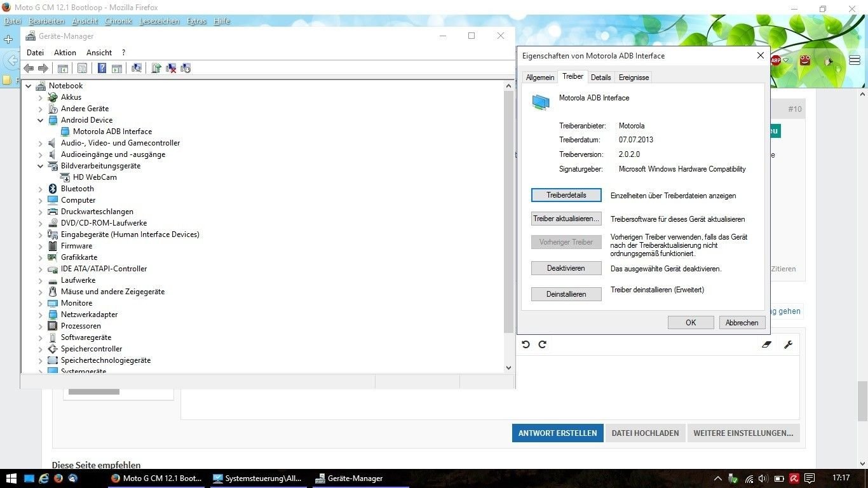This screenshot has height=488, width=868.
Task: Show hidden tray icons chevron
Action: tap(718, 478)
